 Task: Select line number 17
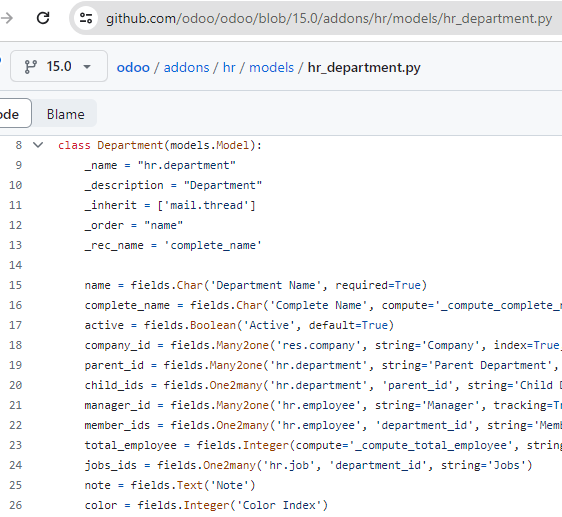(x=15, y=325)
